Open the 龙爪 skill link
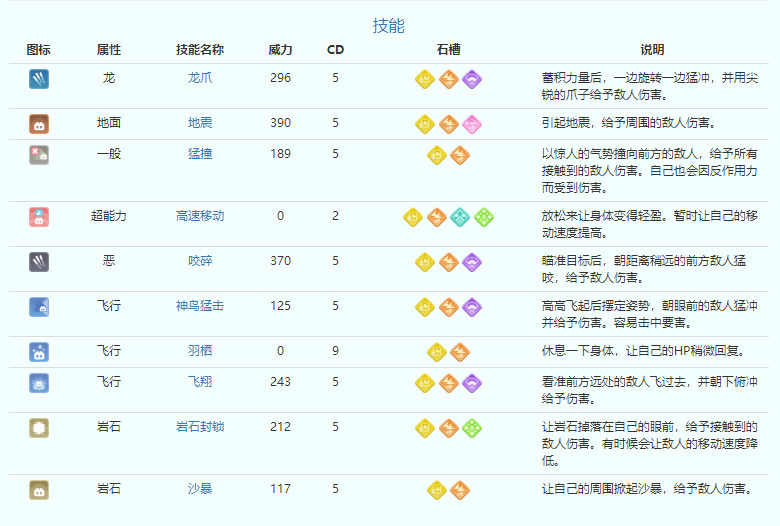Screen dimensions: 780x526 pos(200,78)
